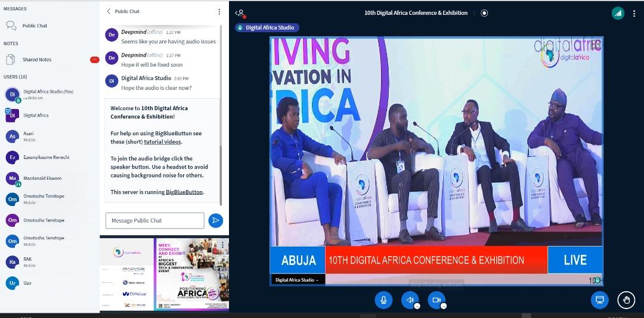Click Asari's user avatar
The image size is (644, 318).
13,136
